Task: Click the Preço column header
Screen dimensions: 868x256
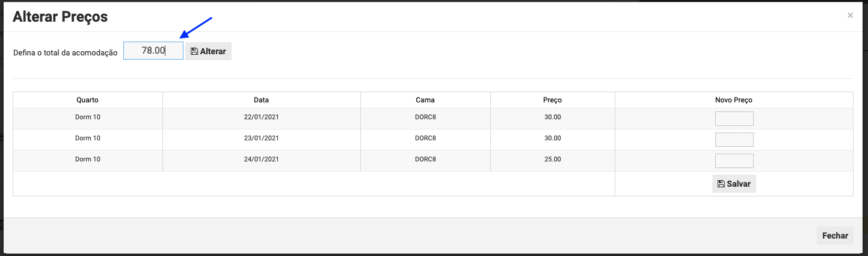Action: tap(552, 100)
